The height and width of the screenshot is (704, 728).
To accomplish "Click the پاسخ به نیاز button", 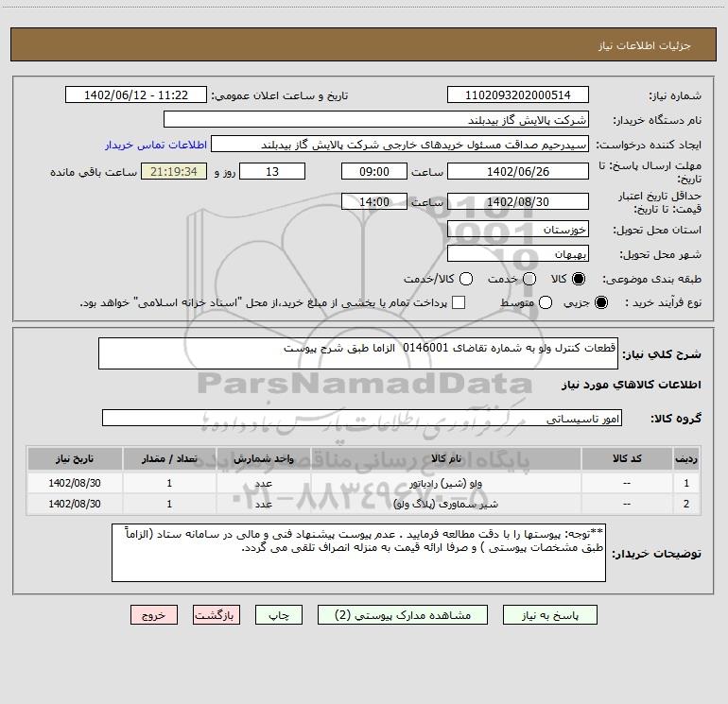I will coord(550,615).
